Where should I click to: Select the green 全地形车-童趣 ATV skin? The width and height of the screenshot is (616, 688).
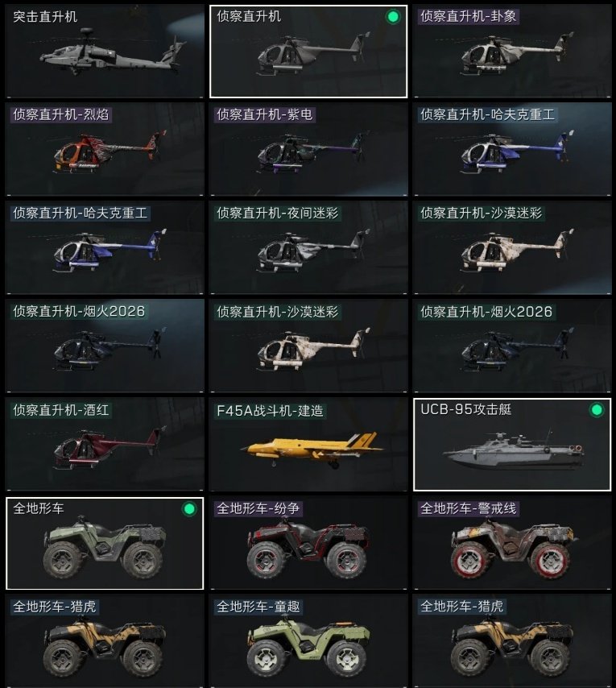click(308, 641)
